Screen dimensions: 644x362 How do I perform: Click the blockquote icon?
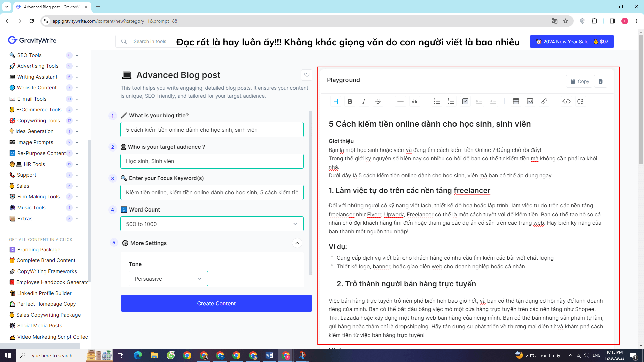tap(415, 101)
